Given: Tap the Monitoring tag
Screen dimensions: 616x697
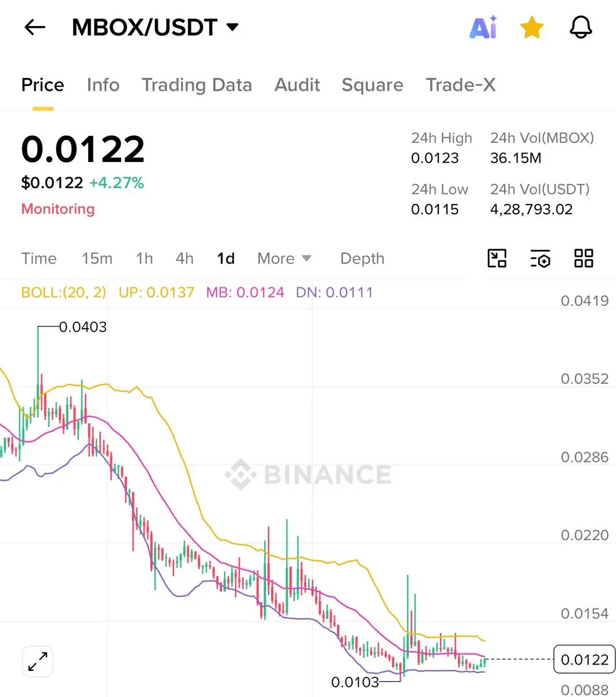Looking at the screenshot, I should 57,209.
